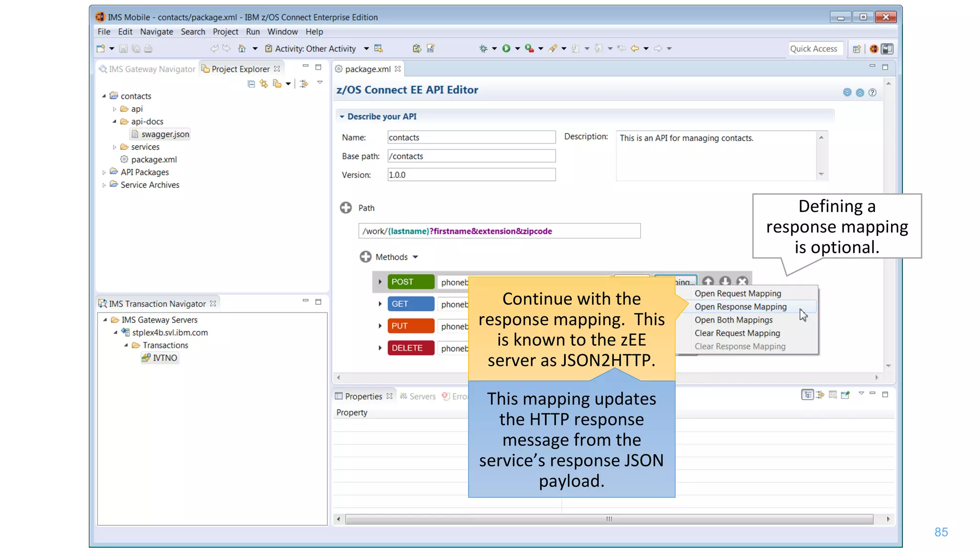Expand the API Packages node
The height and width of the screenshot is (551, 980).
click(104, 172)
